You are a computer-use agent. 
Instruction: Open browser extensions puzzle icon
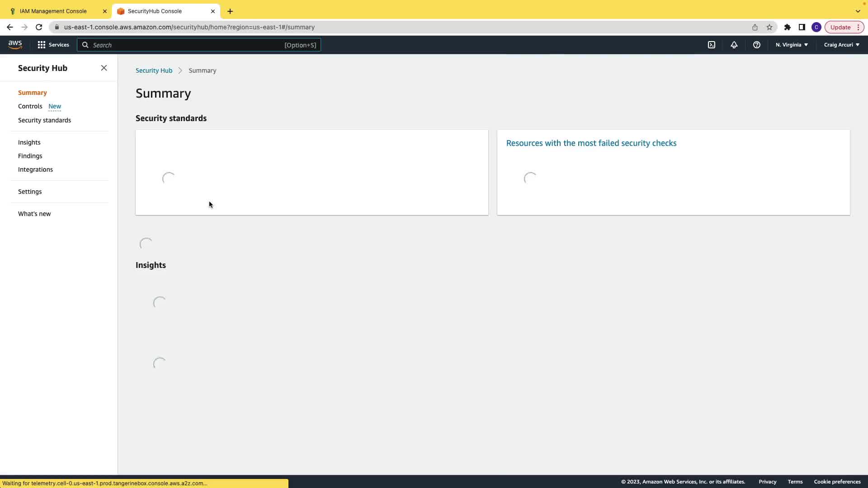click(x=788, y=27)
